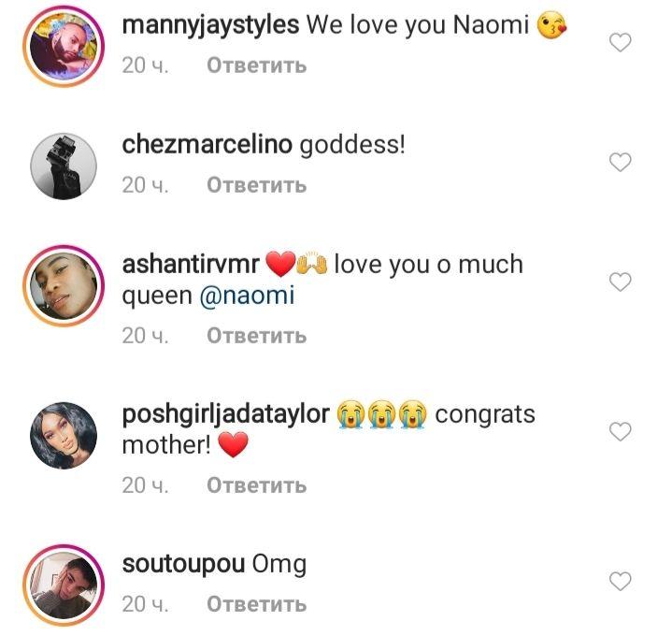672x636 pixels.
Task: Reply to soutoupou's Omg comment
Action: pyautogui.click(x=256, y=604)
